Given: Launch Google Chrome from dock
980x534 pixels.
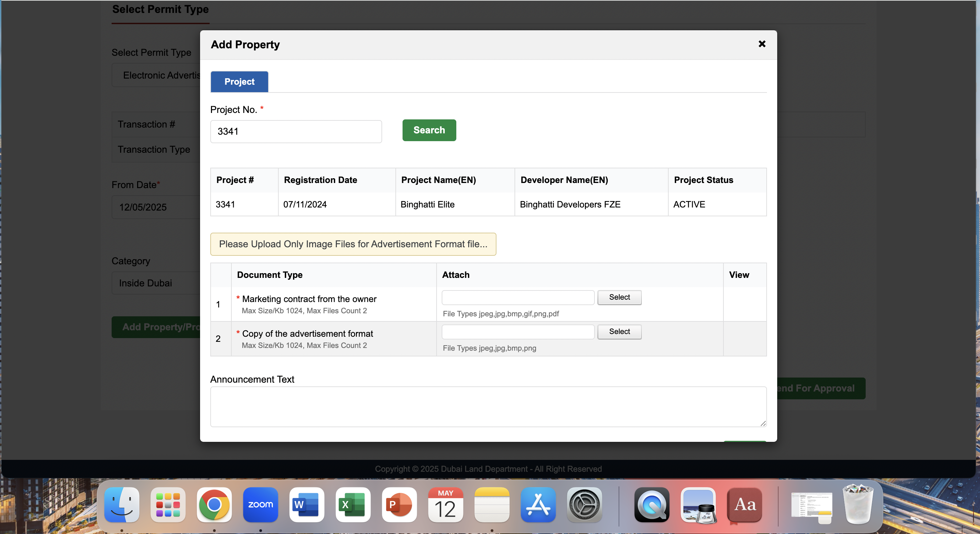Looking at the screenshot, I should click(x=214, y=505).
